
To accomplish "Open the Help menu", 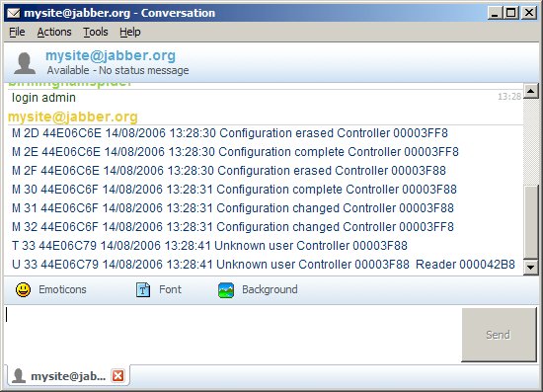I will (x=130, y=32).
